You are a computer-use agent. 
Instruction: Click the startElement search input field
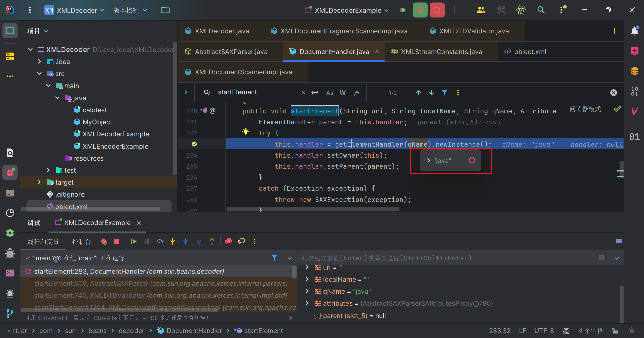[x=258, y=92]
